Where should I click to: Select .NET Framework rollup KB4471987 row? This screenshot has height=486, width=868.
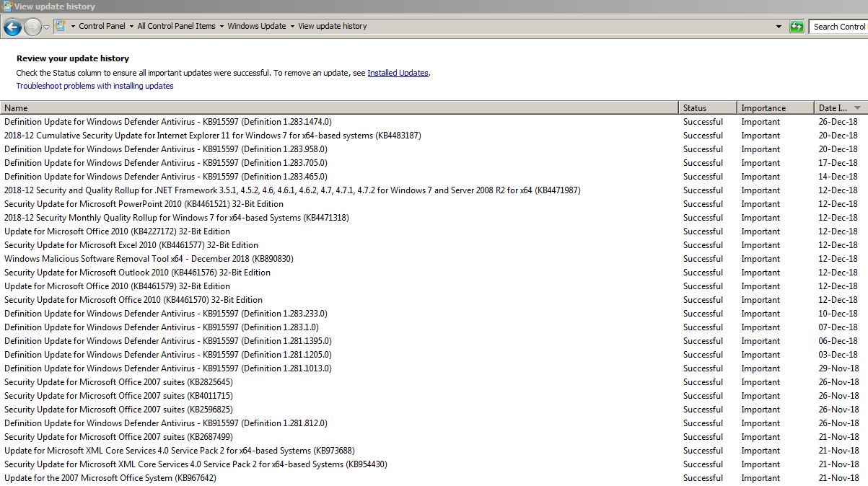pyautogui.click(x=433, y=190)
